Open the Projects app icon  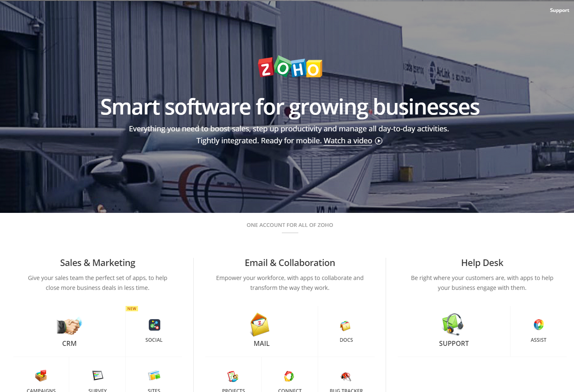(233, 376)
